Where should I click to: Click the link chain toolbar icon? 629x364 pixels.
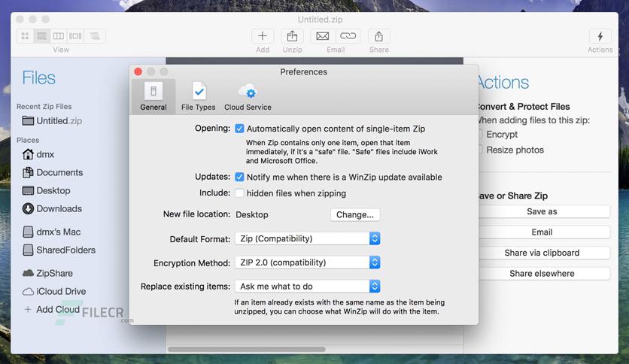pos(348,36)
